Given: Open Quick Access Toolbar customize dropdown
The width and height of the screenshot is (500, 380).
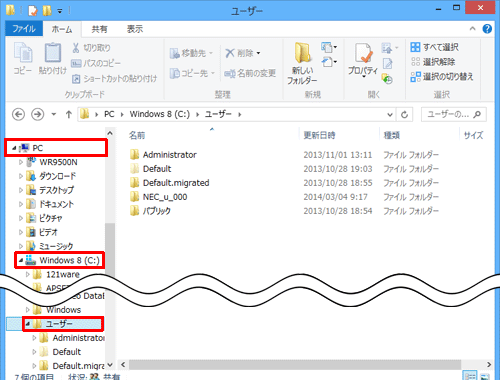Looking at the screenshot, I should pyautogui.click(x=60, y=11).
